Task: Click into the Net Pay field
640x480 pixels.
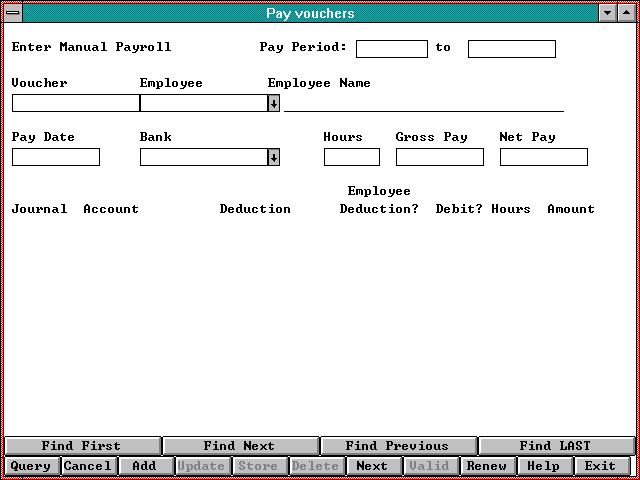Action: pos(543,157)
